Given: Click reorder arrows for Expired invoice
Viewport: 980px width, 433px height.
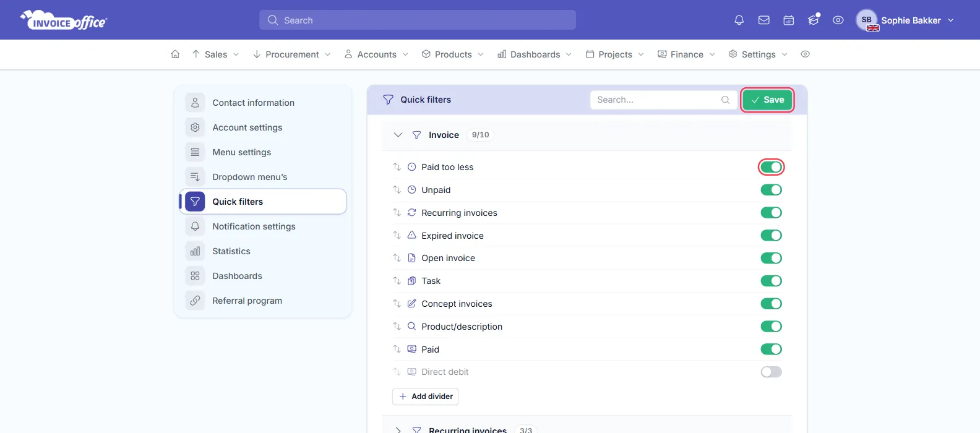Looking at the screenshot, I should (x=397, y=236).
